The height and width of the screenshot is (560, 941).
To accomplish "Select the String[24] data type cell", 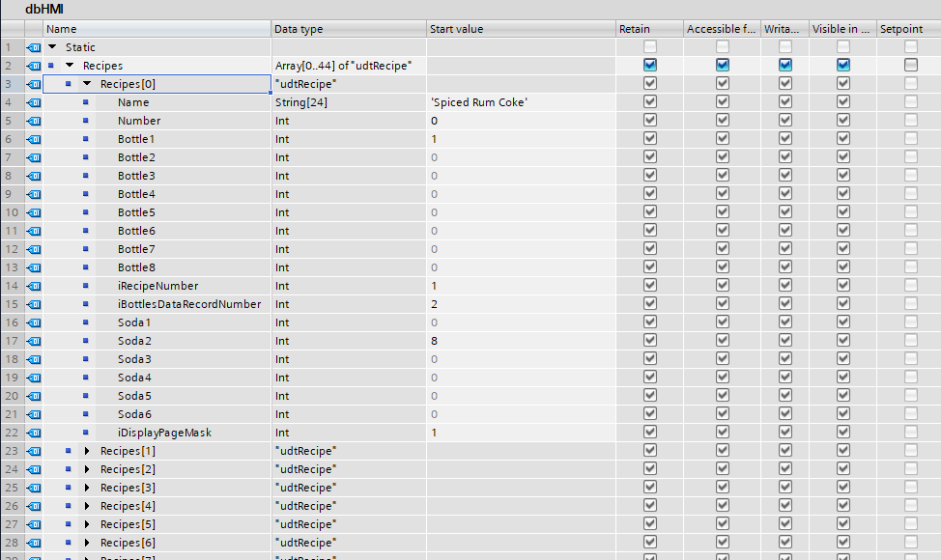I will pyautogui.click(x=349, y=102).
